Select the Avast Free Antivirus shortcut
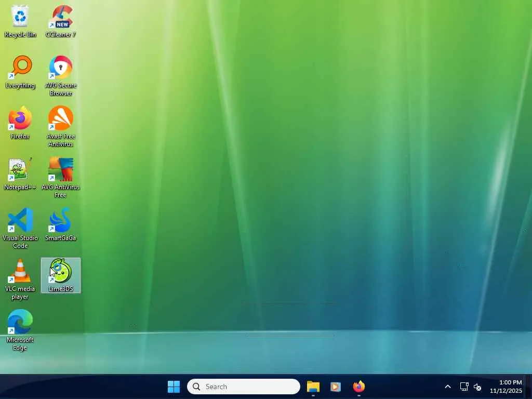The height and width of the screenshot is (399, 532). 61,127
